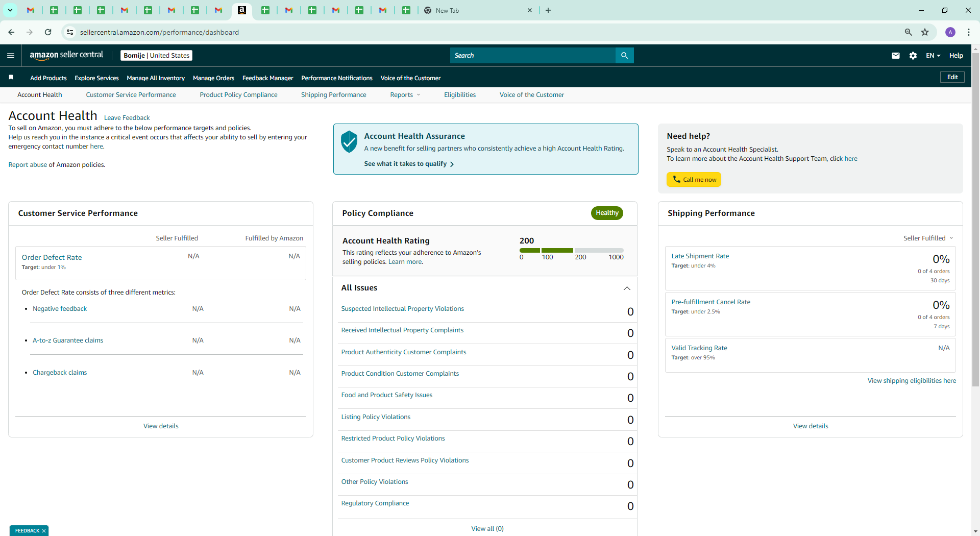Click See what it takes to qualify
Viewport: 980px width, 536px height.
click(x=409, y=164)
